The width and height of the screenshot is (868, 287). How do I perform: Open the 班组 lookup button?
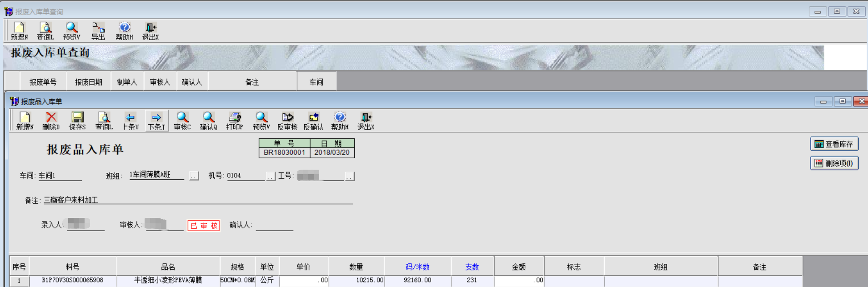pyautogui.click(x=194, y=176)
